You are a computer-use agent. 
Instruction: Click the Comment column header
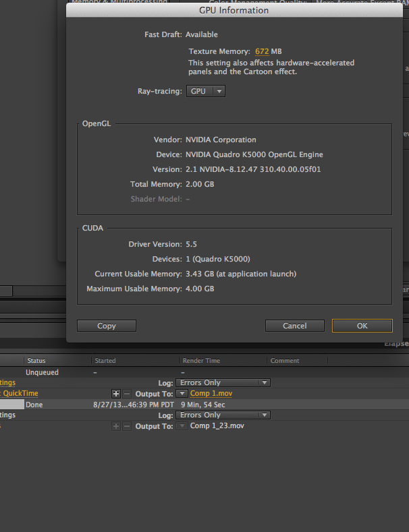[x=285, y=360]
